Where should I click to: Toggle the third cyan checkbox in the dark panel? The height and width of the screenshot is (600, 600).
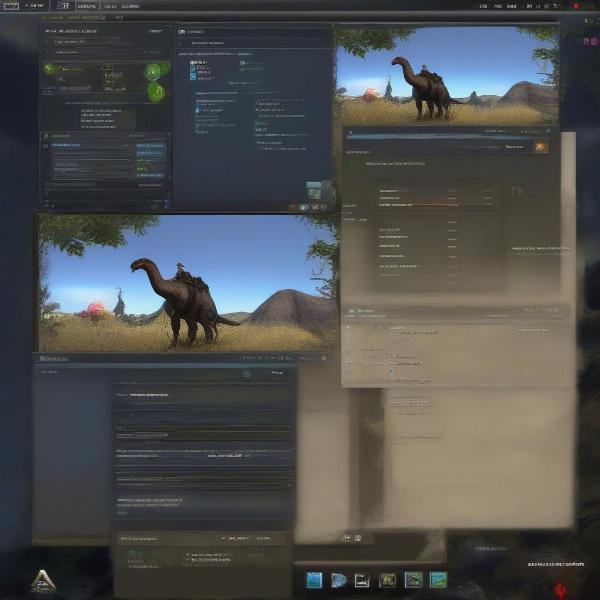[192, 77]
